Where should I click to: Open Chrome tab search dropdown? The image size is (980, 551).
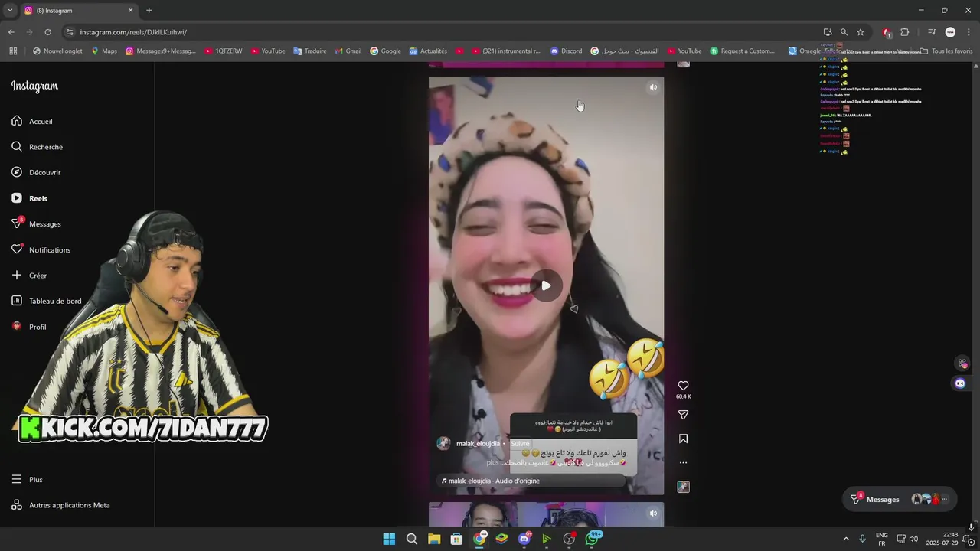pos(10,11)
